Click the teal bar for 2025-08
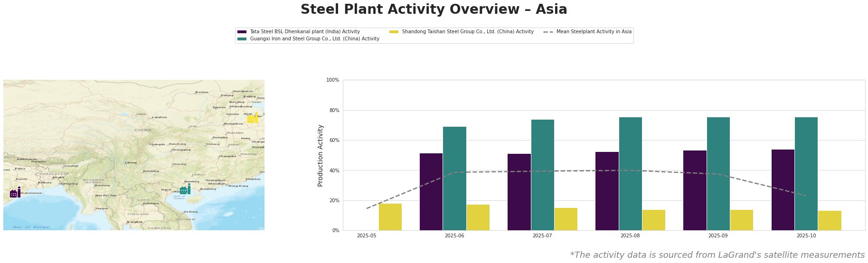The image size is (868, 263). (630, 174)
